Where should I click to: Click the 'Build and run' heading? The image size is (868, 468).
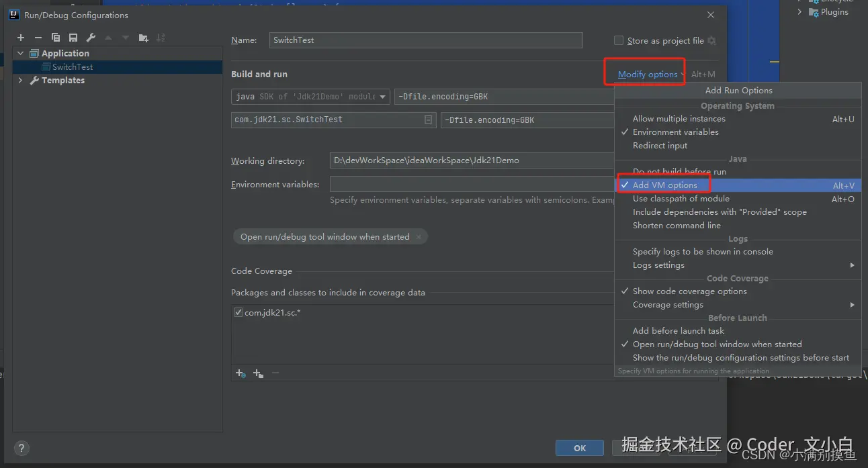(259, 75)
